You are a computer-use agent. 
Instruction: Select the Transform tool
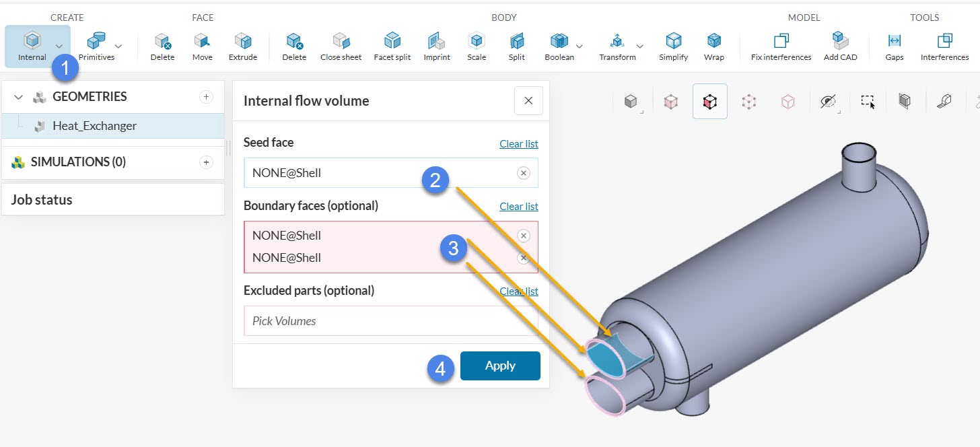[617, 46]
